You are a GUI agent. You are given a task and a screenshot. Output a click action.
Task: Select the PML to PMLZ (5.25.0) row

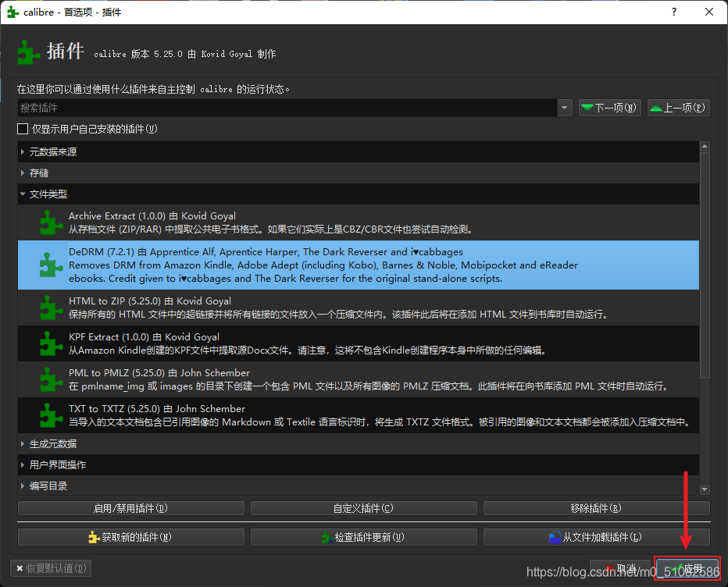click(359, 379)
